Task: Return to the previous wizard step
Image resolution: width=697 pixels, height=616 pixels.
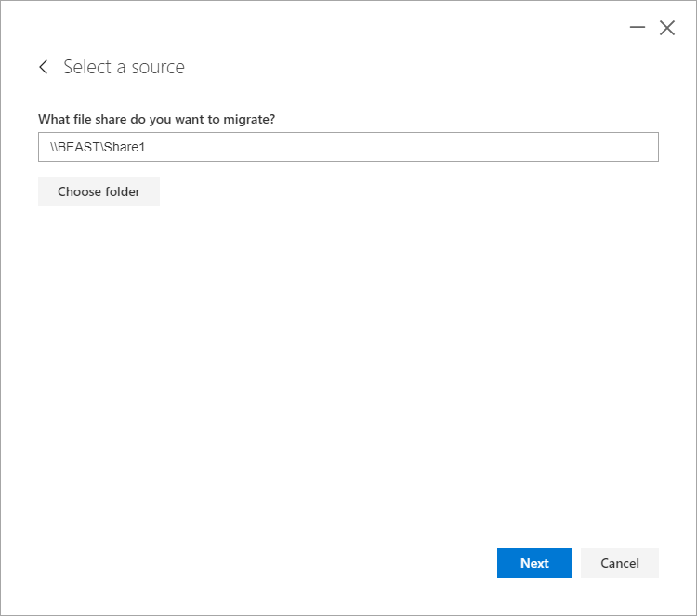Action: 43,67
